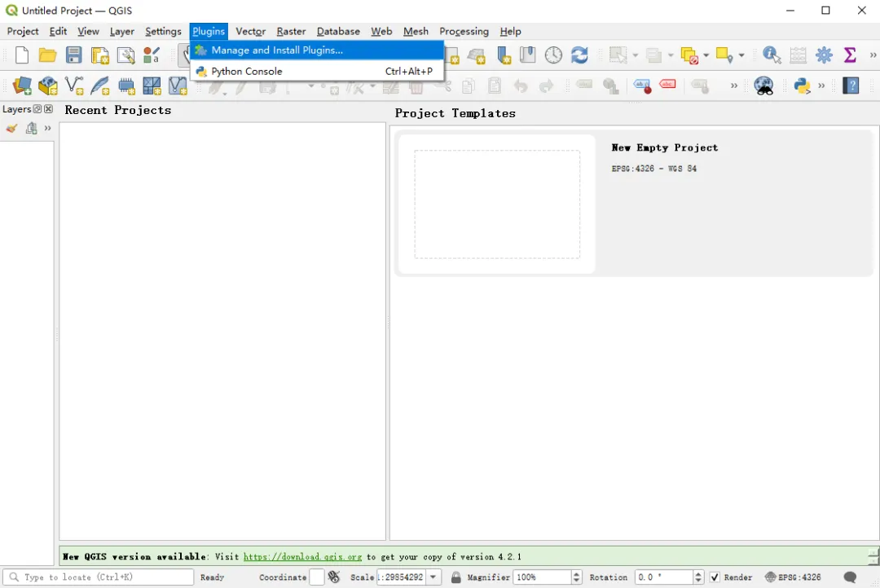This screenshot has width=880, height=588.
Task: Expand label toolbar overflow chevron
Action: pos(733,86)
